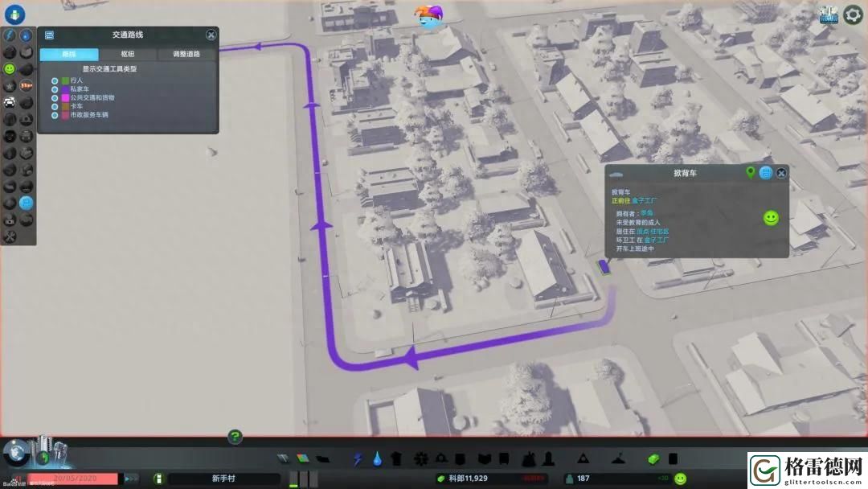
Task: Click the 科郎11,929 money display
Action: [469, 479]
